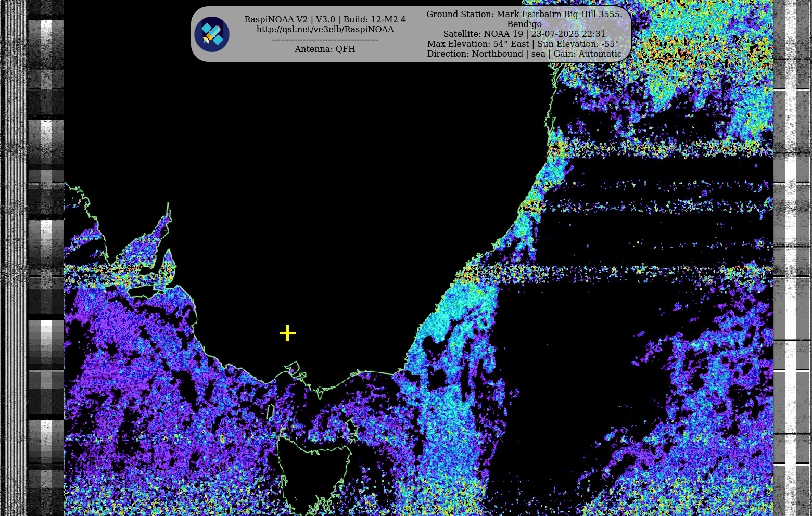Select the 'Antenna: QFH' label
Viewport: 812px width, 516px height.
coord(325,49)
